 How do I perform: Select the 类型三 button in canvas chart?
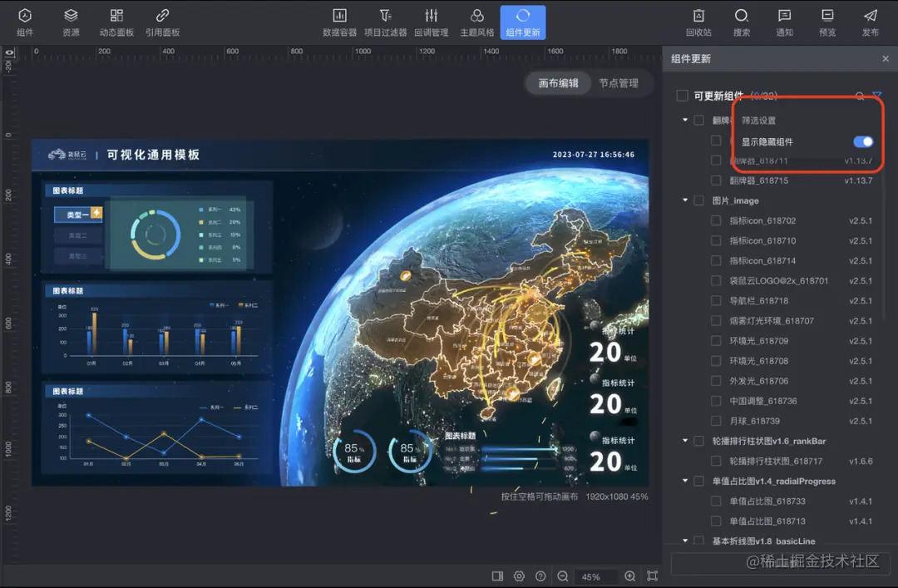(78, 256)
